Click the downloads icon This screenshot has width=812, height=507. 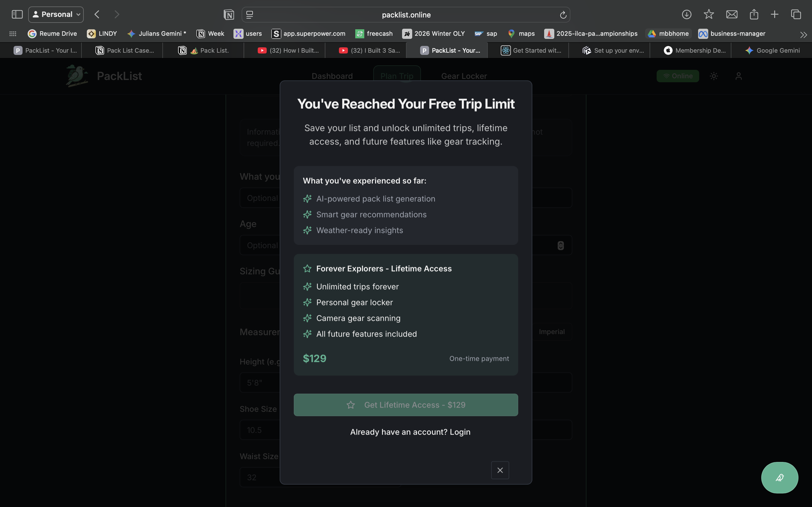click(687, 14)
